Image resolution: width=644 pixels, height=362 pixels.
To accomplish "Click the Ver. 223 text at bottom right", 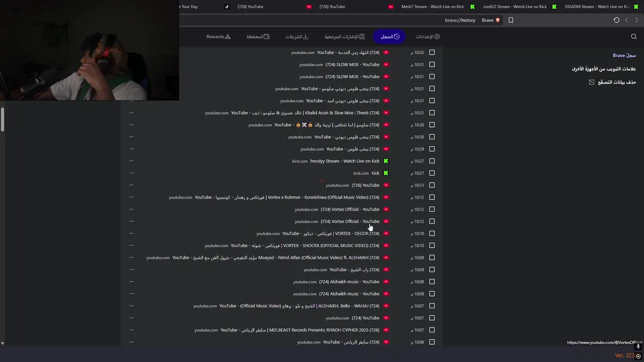I will coord(624,355).
